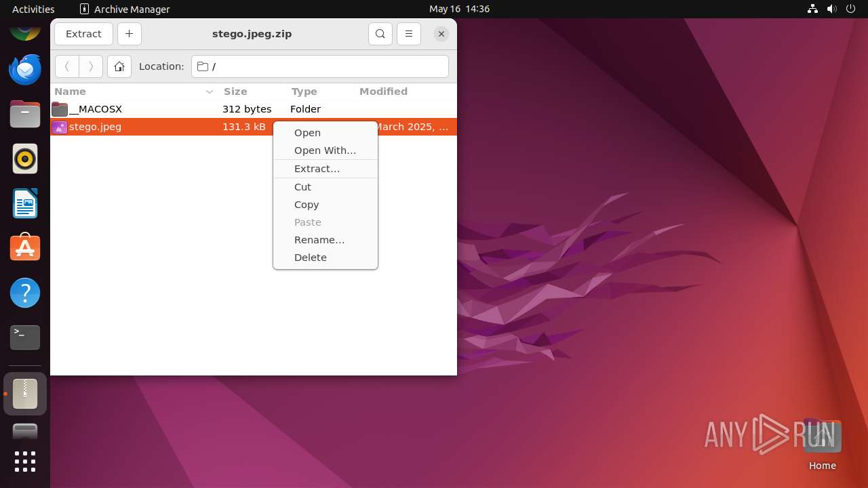
Task: Go back with the left chevron
Action: point(67,66)
